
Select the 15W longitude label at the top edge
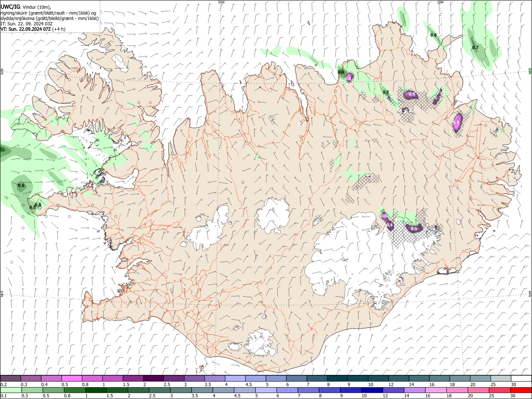pos(440,2)
